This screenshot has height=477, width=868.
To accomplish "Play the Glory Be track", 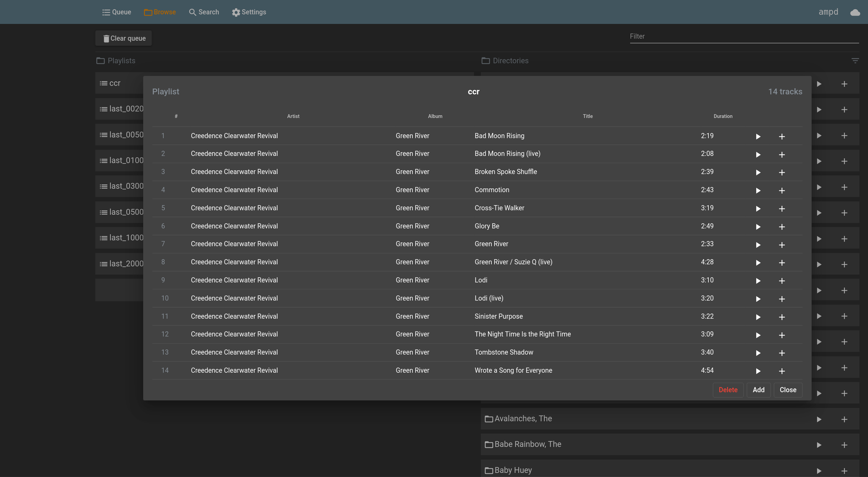I will tap(758, 227).
